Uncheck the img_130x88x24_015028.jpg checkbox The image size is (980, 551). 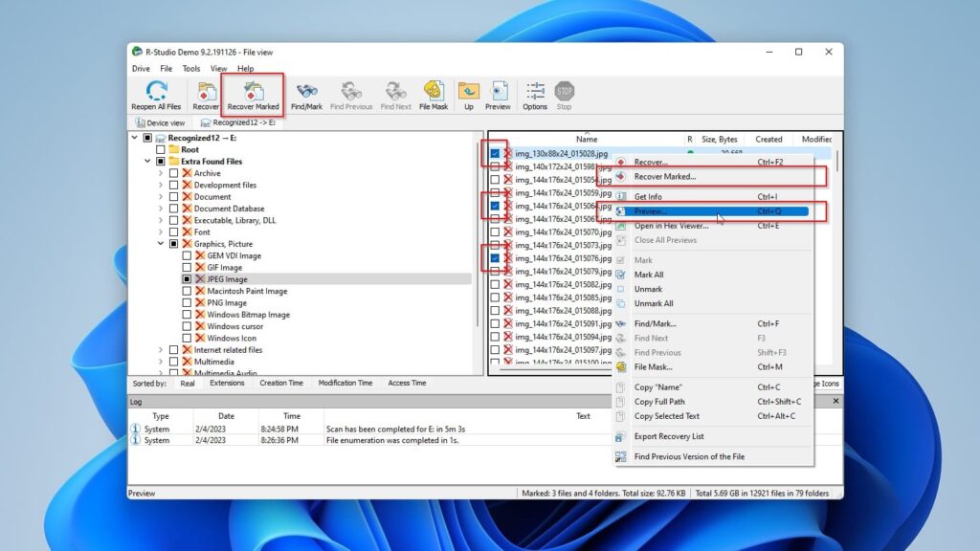[495, 153]
